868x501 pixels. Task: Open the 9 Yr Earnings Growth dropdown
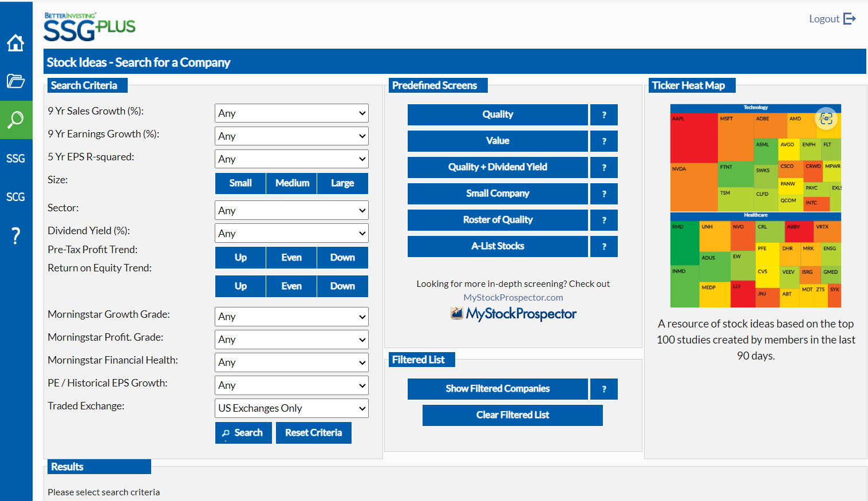coord(292,136)
